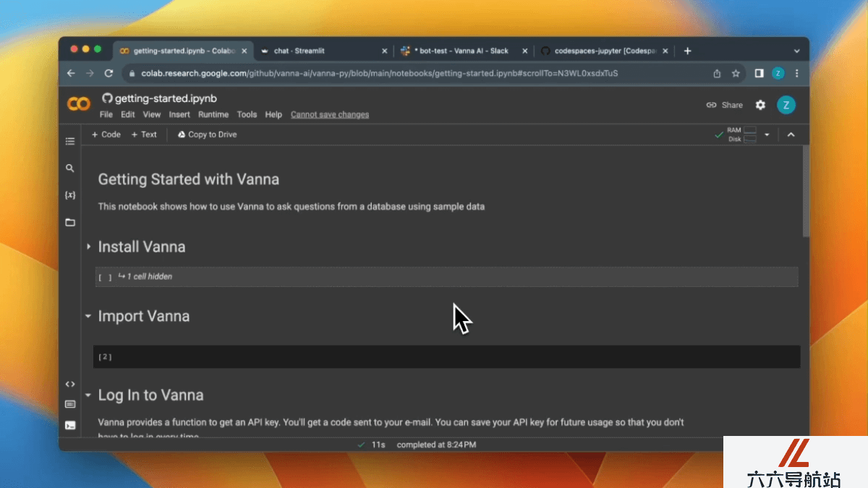Click the Share button
This screenshot has width=868, height=488.
coord(725,105)
